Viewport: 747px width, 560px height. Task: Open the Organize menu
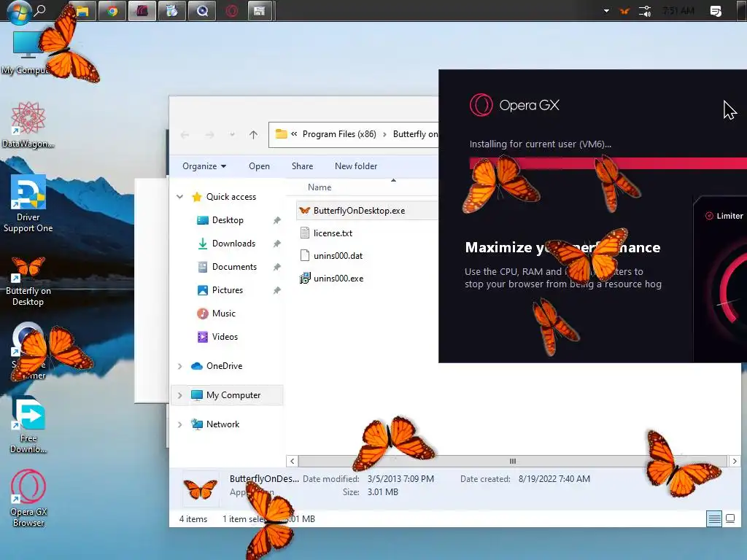pos(204,166)
